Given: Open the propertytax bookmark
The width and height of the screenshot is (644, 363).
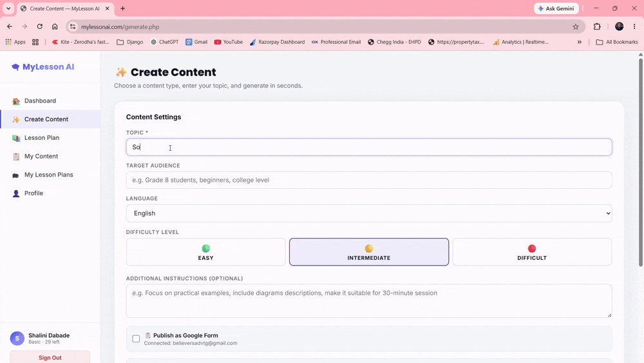Looking at the screenshot, I should pos(457,42).
